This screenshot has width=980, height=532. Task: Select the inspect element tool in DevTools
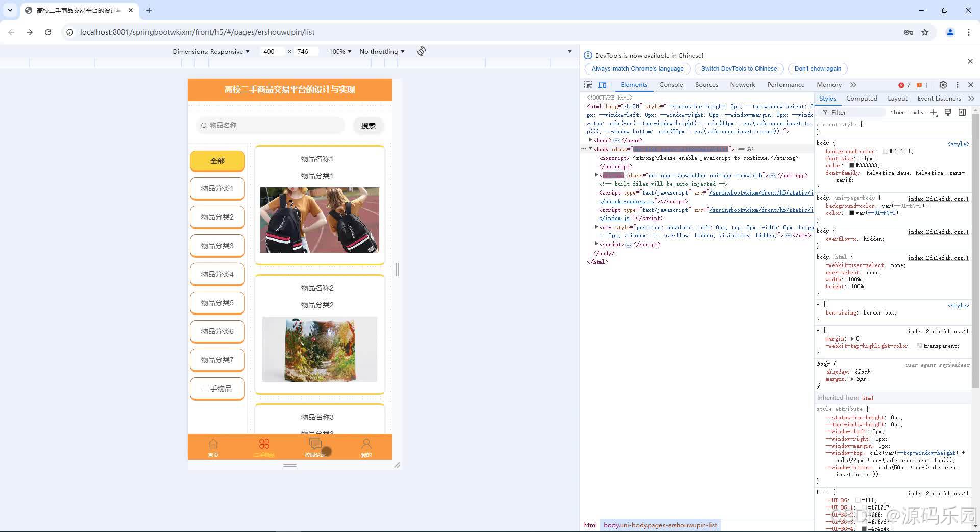tap(588, 85)
